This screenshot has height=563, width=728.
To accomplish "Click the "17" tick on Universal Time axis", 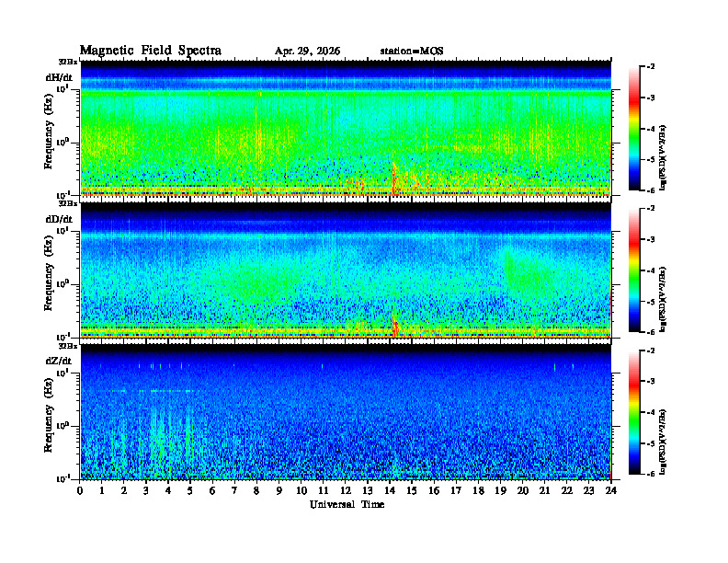I will [456, 491].
